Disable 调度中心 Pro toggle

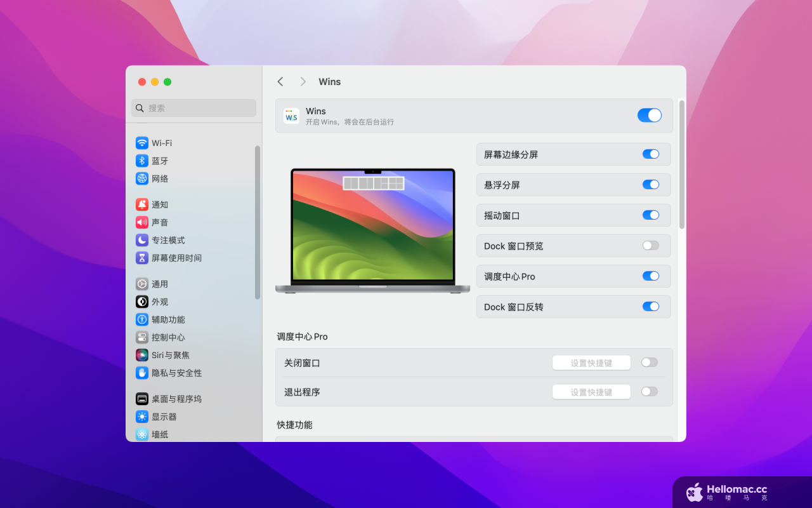(651, 276)
